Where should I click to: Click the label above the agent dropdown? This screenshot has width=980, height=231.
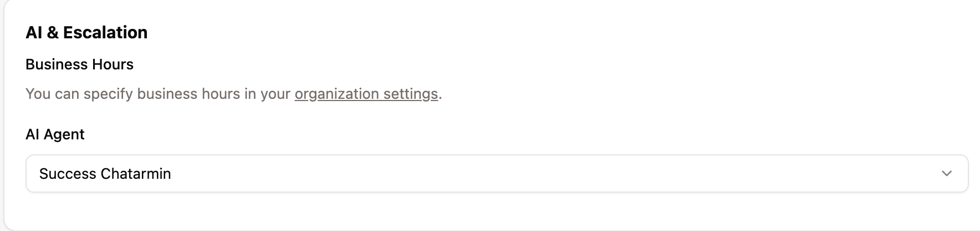pos(55,134)
